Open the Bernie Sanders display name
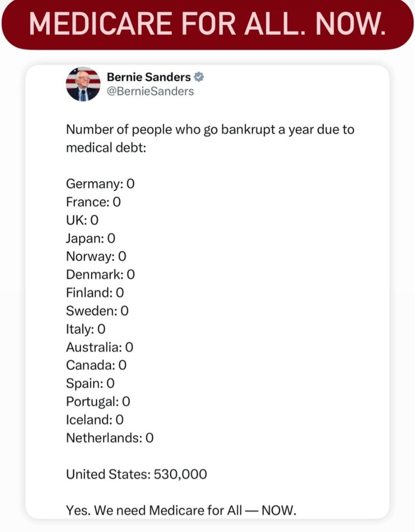Viewport: 415px width, 532px height. click(148, 77)
